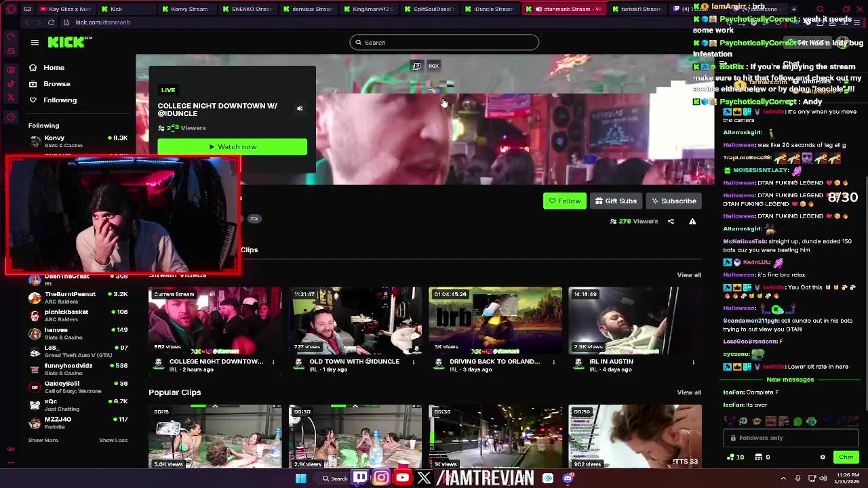868x488 pixels.
Task: Click the Watch now button
Action: click(x=232, y=146)
